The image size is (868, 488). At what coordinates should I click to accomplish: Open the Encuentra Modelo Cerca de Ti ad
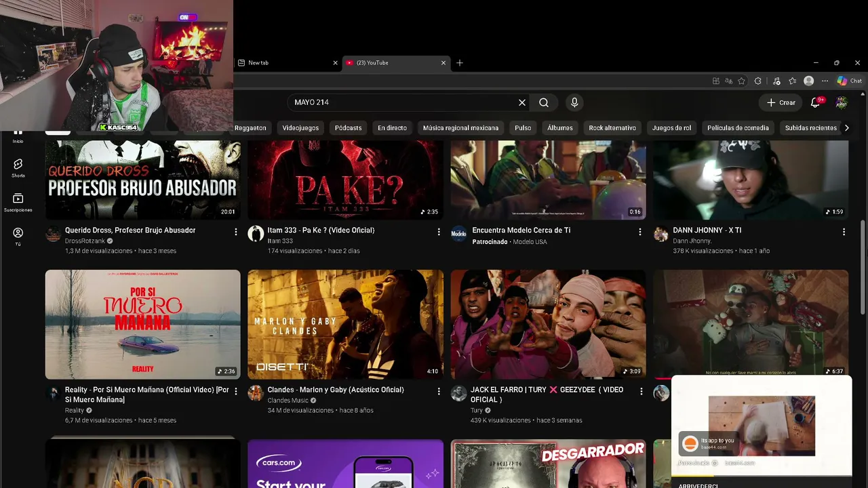point(521,230)
